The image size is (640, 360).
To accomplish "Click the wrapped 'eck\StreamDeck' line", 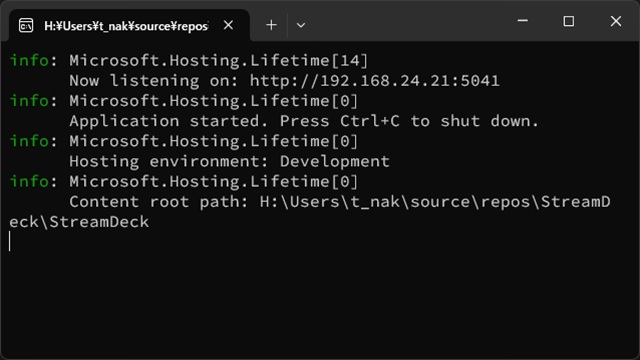I will (79, 222).
